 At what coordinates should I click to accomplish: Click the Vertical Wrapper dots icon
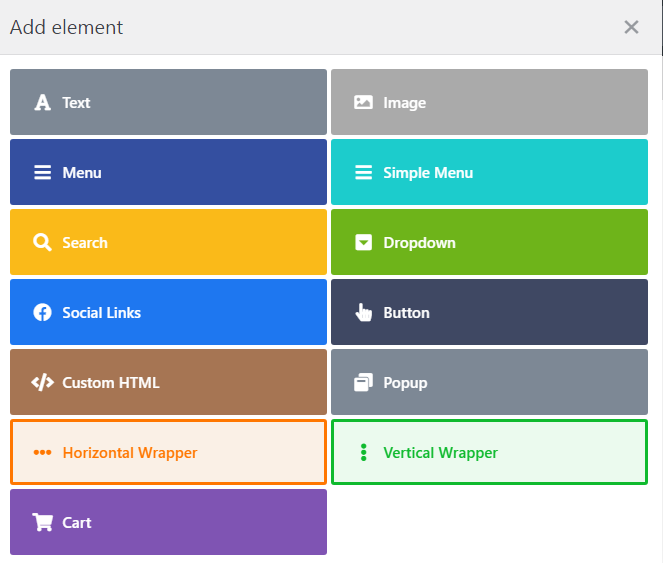pyautogui.click(x=363, y=453)
